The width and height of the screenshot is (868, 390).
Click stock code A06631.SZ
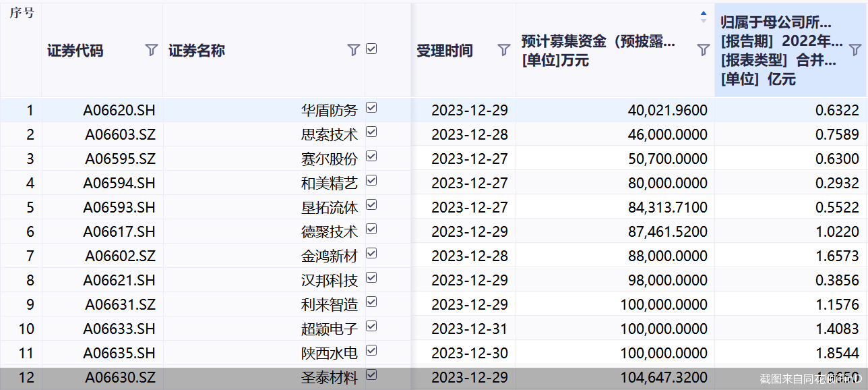click(x=120, y=305)
